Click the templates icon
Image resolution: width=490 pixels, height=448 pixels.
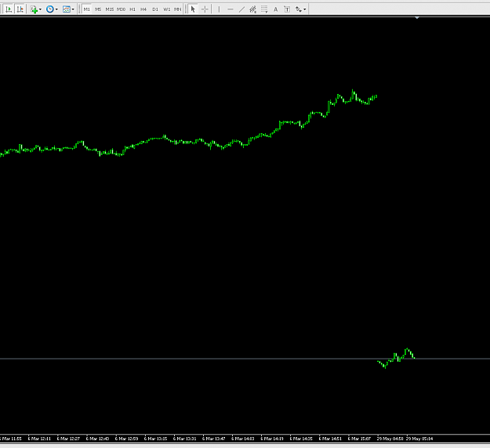(67, 9)
